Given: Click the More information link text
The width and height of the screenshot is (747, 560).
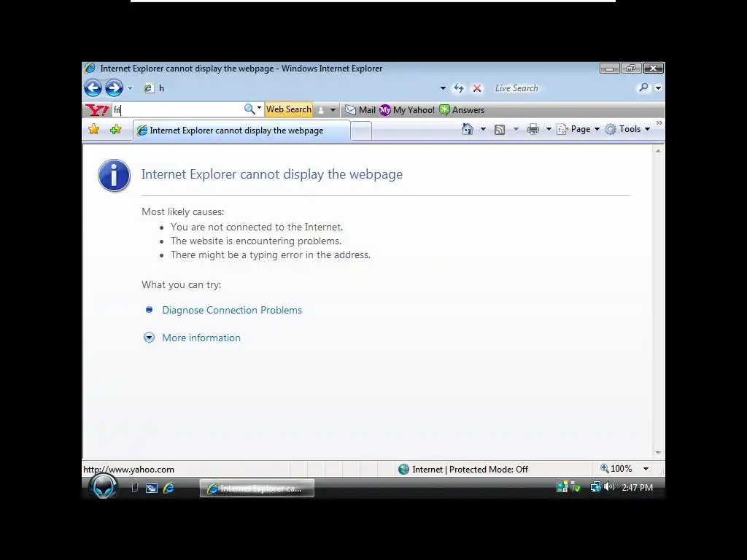Looking at the screenshot, I should pyautogui.click(x=201, y=338).
